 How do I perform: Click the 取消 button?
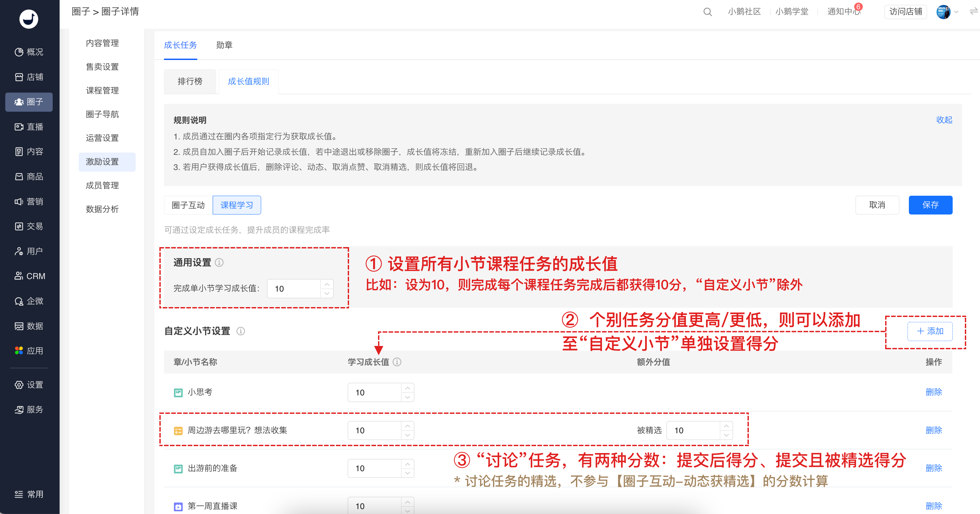coord(877,205)
